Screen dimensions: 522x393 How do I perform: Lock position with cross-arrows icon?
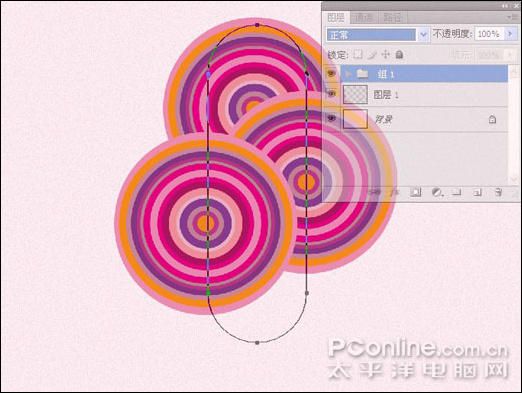point(386,54)
